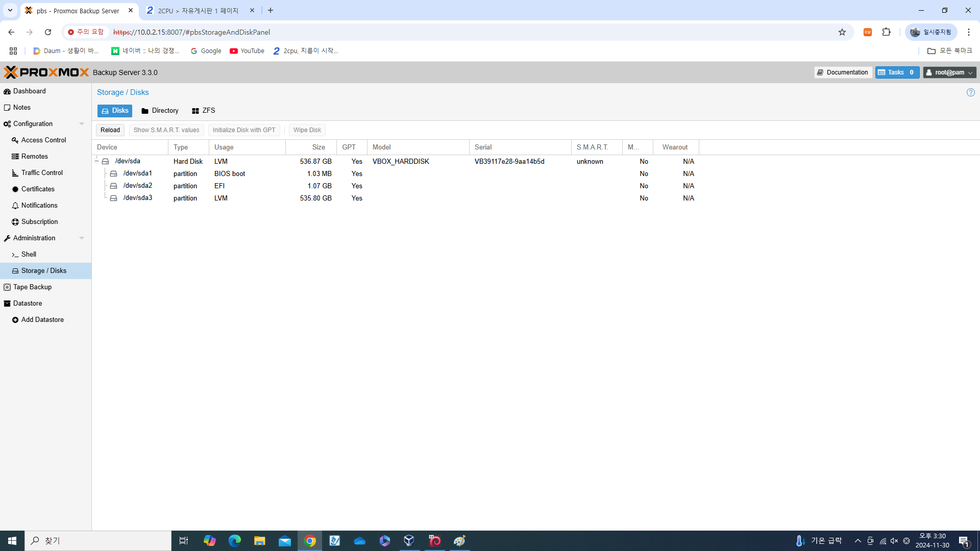Switch to the Disks tab
Image resolution: width=980 pixels, height=551 pixels.
pyautogui.click(x=115, y=111)
